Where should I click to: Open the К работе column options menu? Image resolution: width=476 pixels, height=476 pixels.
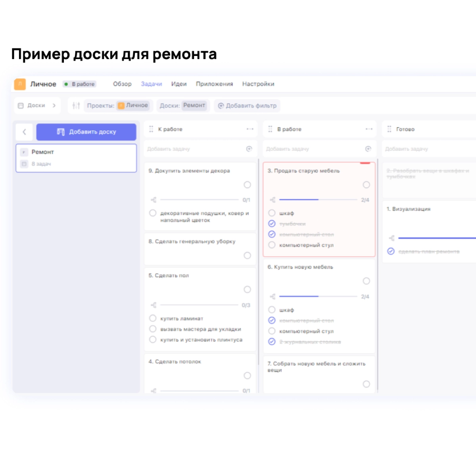click(x=250, y=129)
